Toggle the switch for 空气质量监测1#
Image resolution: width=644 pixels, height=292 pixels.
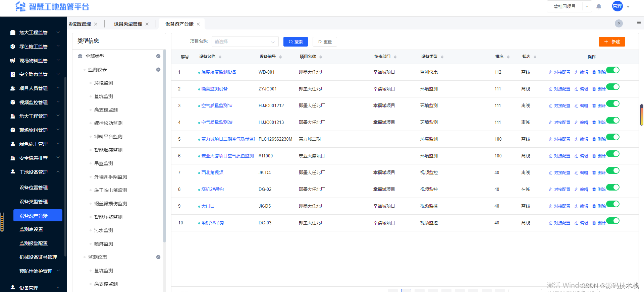click(613, 103)
